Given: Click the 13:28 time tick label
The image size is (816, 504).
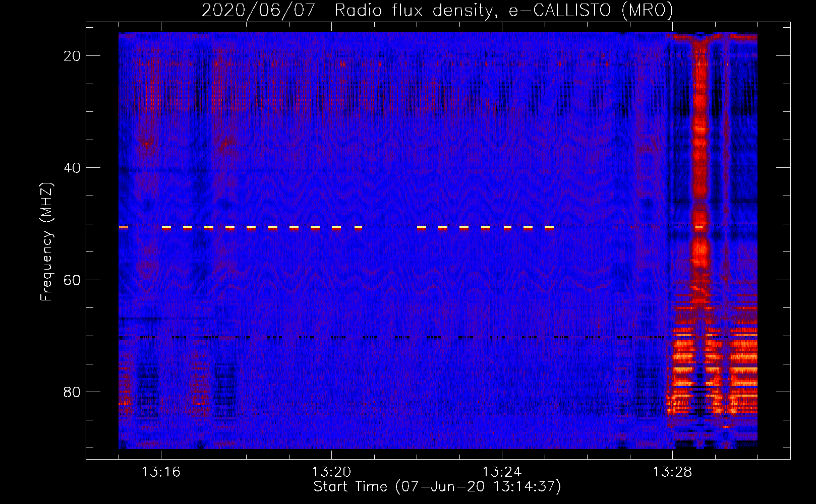Looking at the screenshot, I should tap(672, 472).
